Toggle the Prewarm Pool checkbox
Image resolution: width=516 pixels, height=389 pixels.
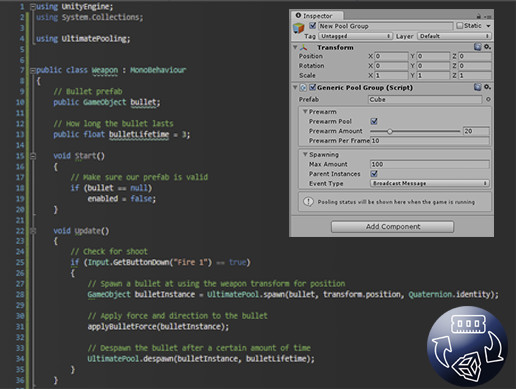coord(374,121)
